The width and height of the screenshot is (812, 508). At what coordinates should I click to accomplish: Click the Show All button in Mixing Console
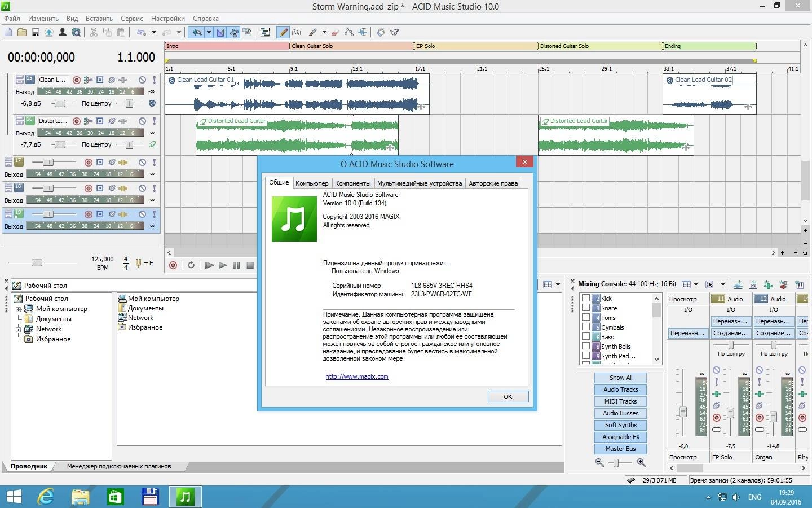pos(620,378)
